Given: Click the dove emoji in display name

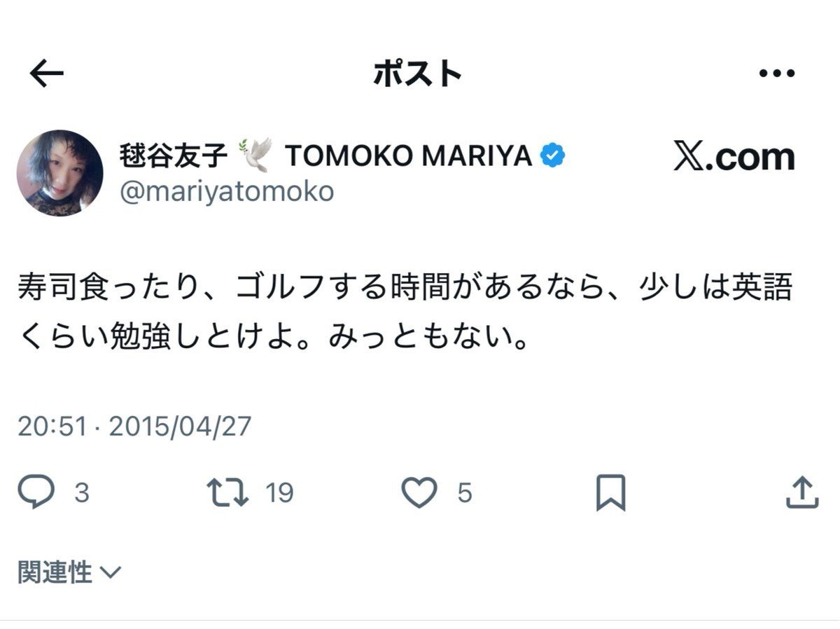Looking at the screenshot, I should [x=255, y=155].
